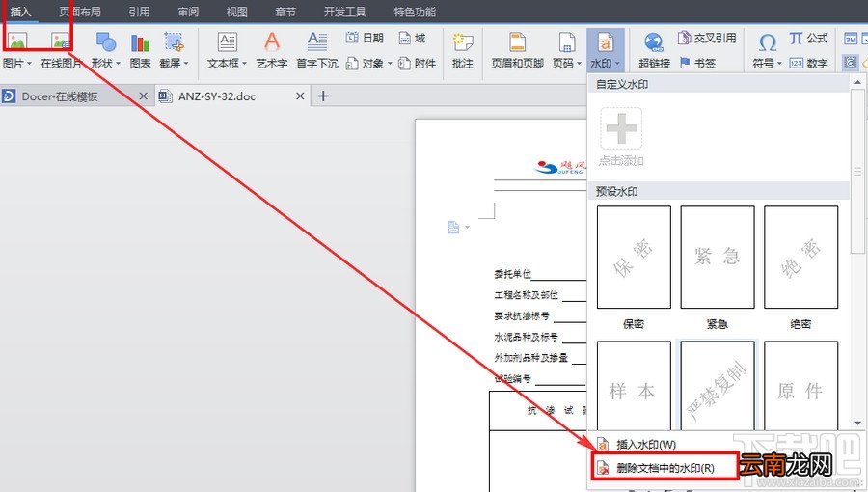
Task: Click the 页码 page number icon
Action: point(567,42)
